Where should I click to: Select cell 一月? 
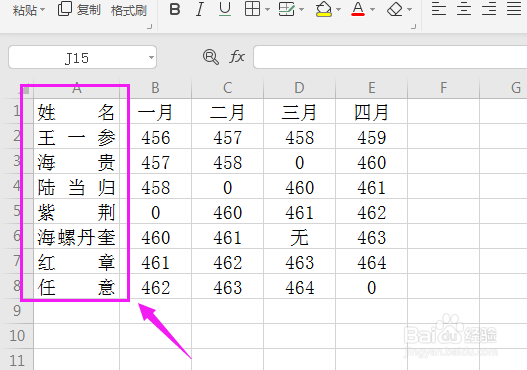click(x=155, y=112)
